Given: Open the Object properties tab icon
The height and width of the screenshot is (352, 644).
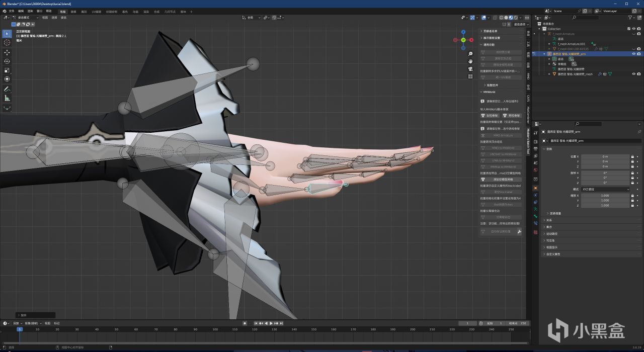Looking at the screenshot, I should point(535,188).
